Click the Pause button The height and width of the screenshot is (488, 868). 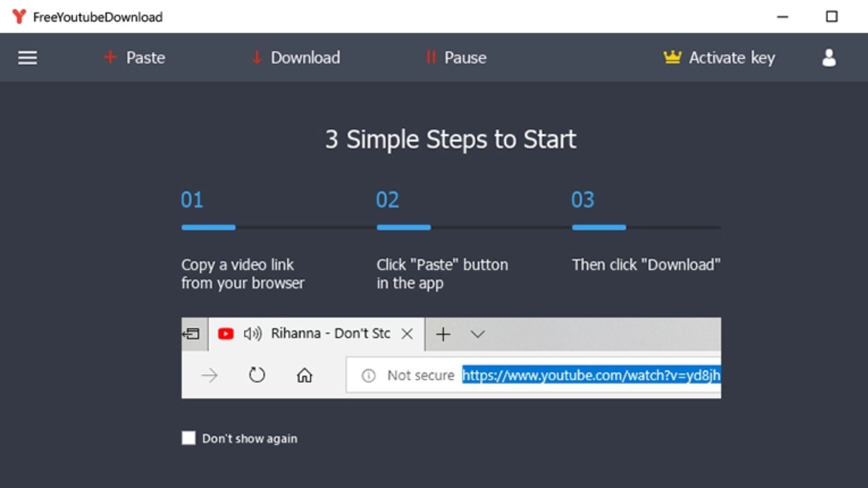(456, 57)
